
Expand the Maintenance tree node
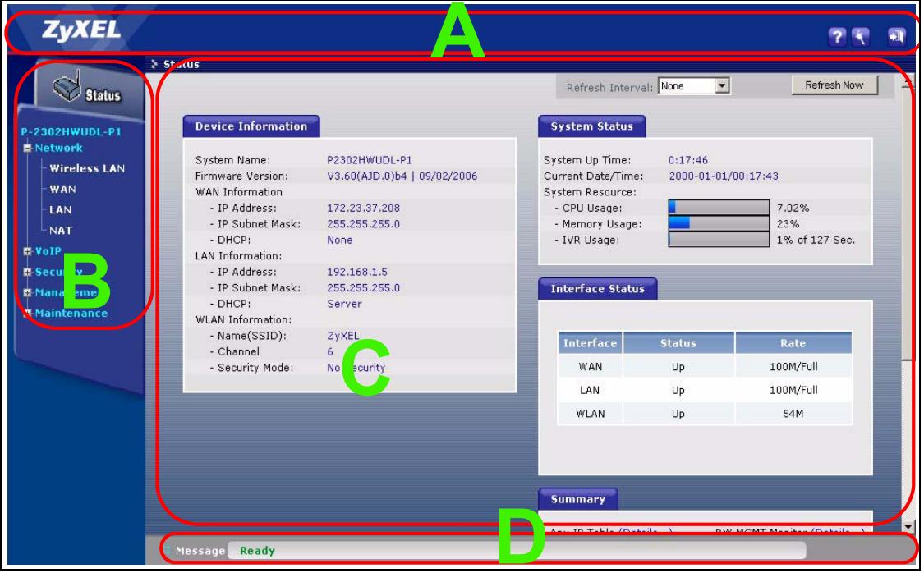(x=27, y=314)
